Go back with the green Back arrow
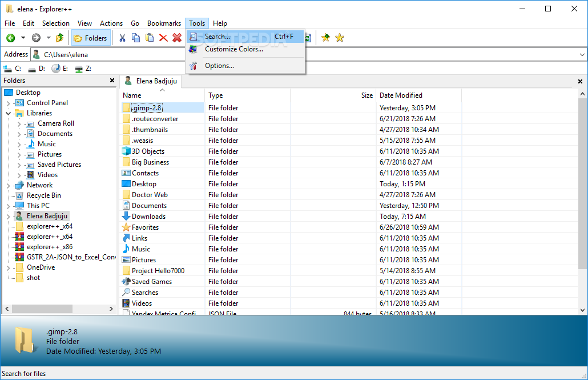The image size is (588, 380). [x=10, y=38]
